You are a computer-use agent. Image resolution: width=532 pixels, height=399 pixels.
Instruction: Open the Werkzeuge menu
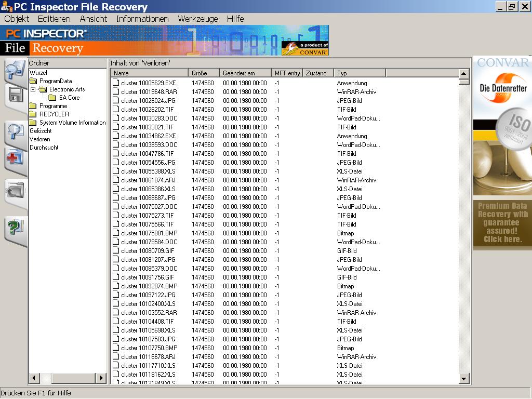tap(198, 19)
